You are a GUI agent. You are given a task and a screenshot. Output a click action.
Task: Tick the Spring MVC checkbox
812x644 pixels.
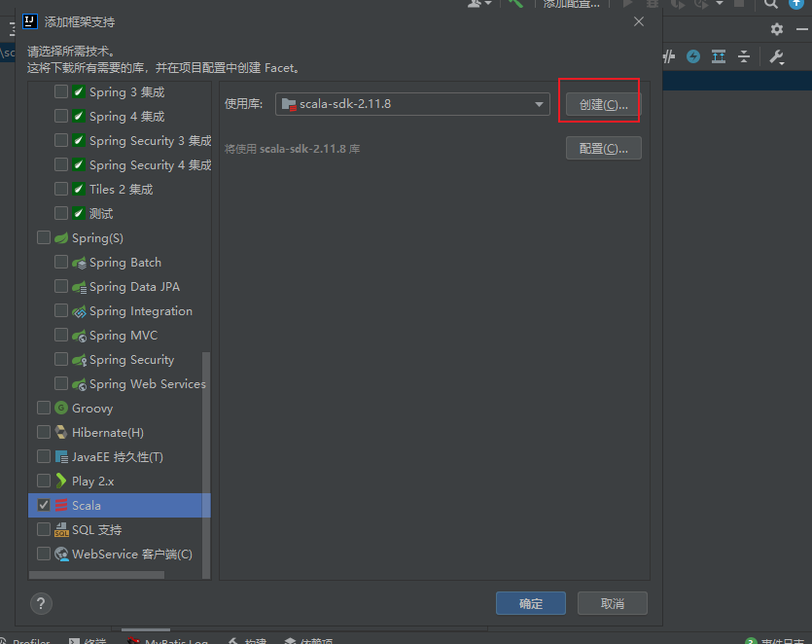[x=61, y=336]
